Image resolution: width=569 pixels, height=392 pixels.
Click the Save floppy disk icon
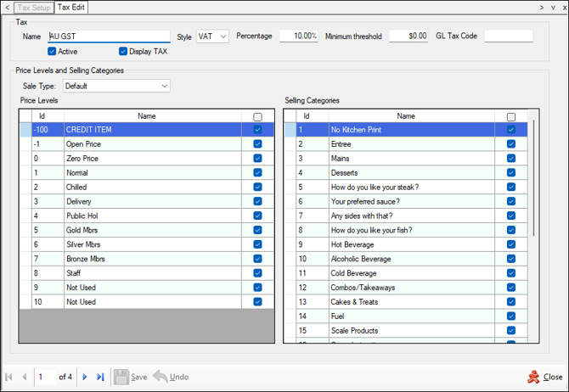(121, 377)
